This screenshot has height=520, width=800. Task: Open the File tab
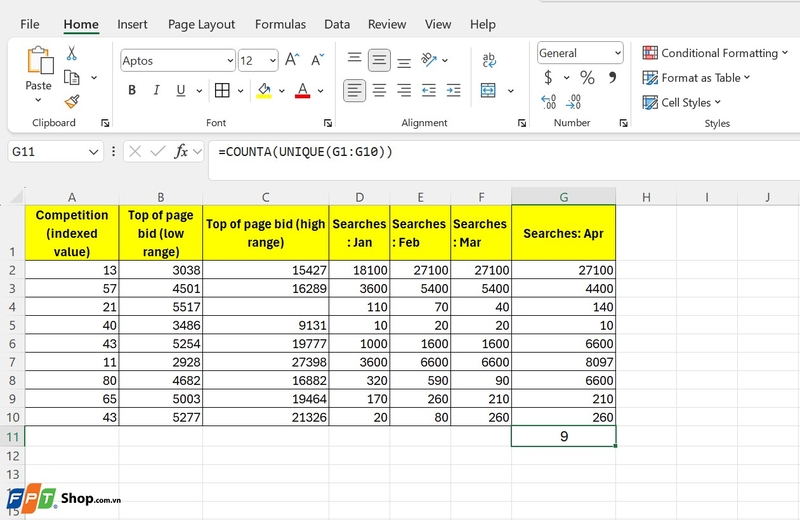[x=30, y=24]
